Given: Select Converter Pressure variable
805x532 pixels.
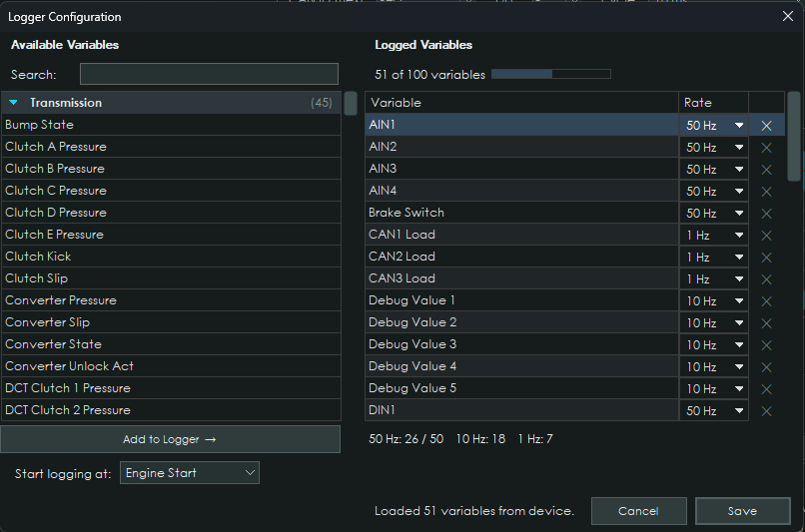Looking at the screenshot, I should (x=171, y=300).
